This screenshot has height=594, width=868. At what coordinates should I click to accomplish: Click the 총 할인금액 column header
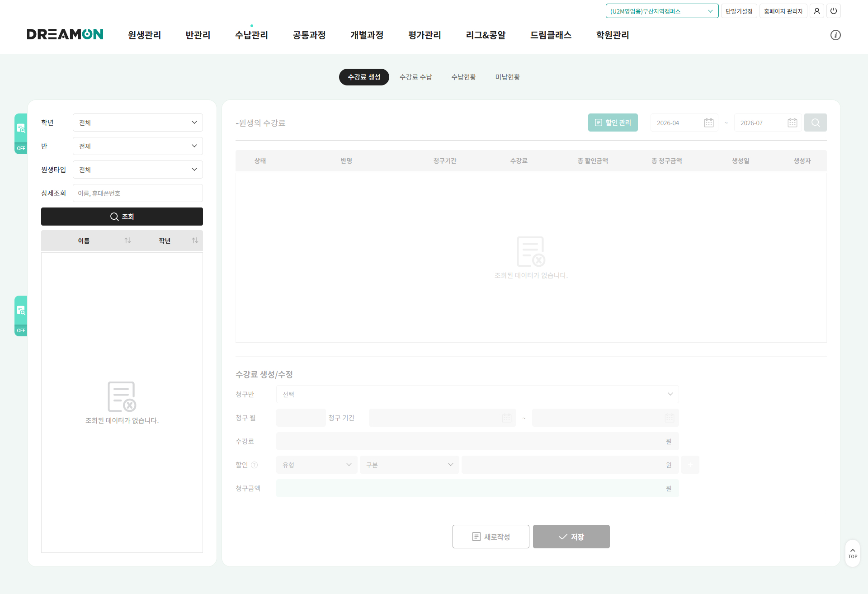click(x=593, y=160)
